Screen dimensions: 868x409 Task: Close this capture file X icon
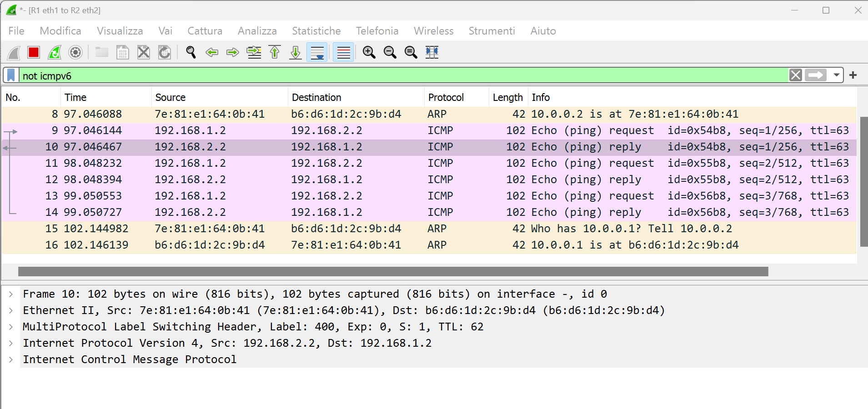(144, 52)
